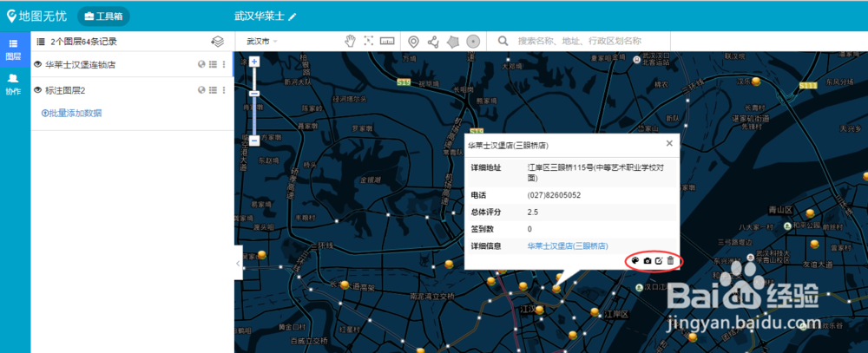868x353 pixels.
Task: Select the draw circle tool
Action: click(x=472, y=42)
